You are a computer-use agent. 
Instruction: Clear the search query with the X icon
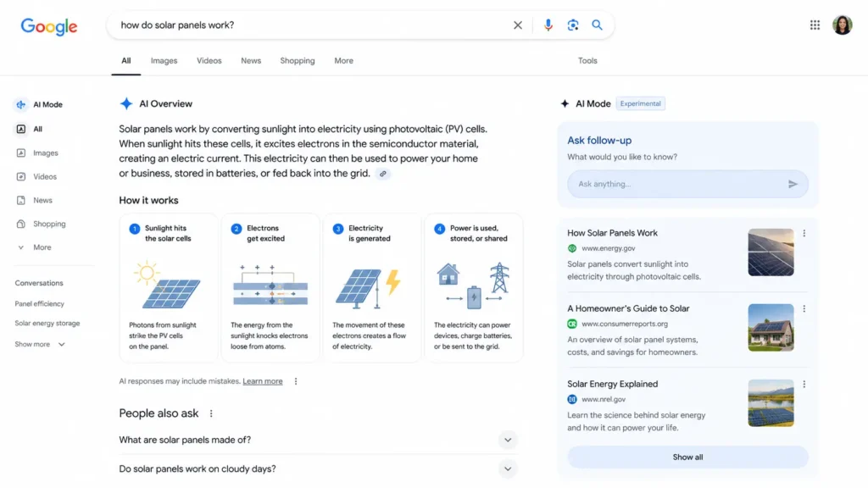(518, 25)
